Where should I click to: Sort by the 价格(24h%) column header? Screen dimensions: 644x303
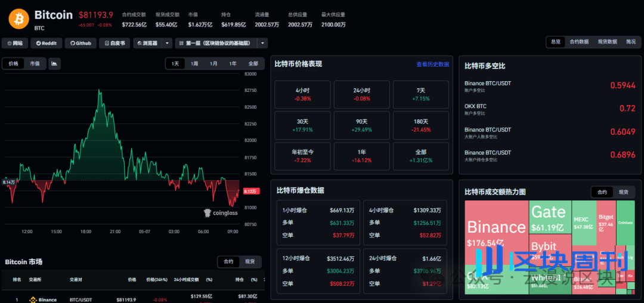(x=157, y=280)
